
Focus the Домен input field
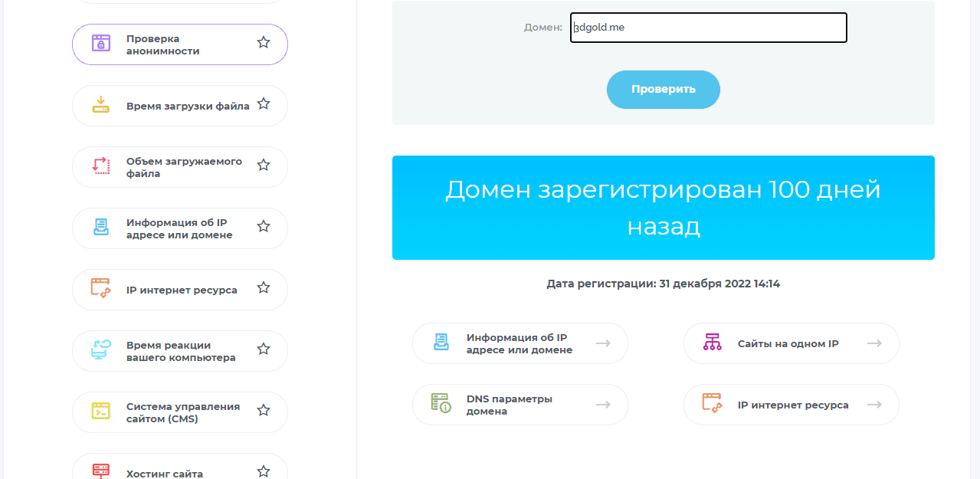point(708,28)
